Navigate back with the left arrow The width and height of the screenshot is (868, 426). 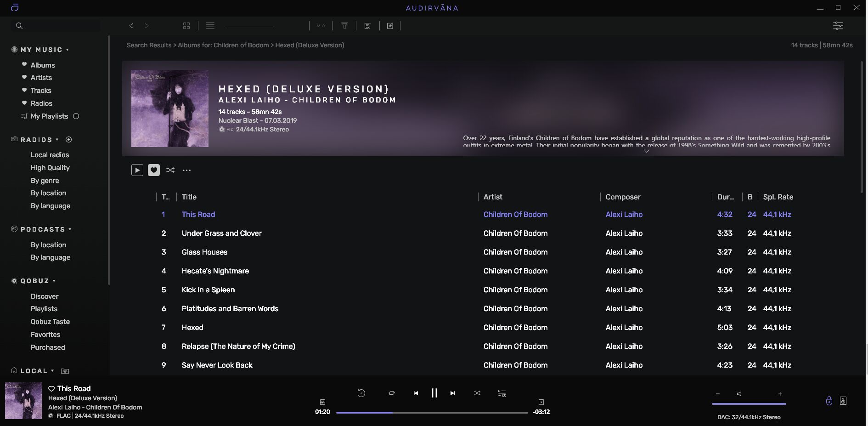(131, 26)
